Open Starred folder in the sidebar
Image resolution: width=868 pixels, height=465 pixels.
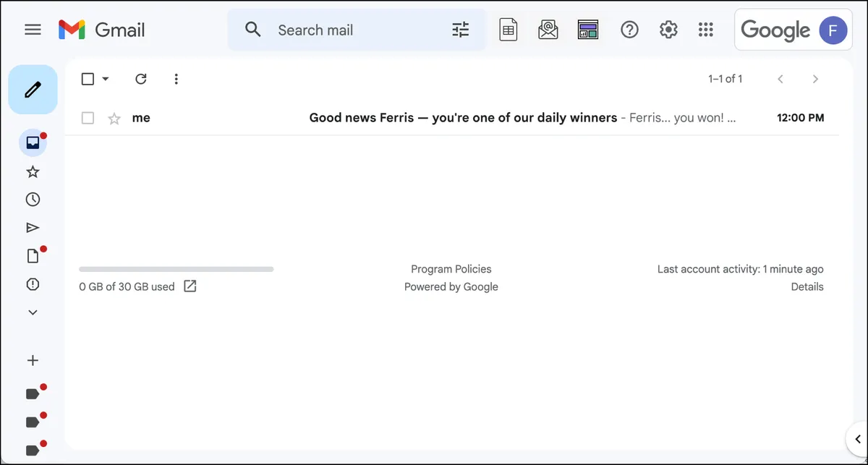pos(33,171)
